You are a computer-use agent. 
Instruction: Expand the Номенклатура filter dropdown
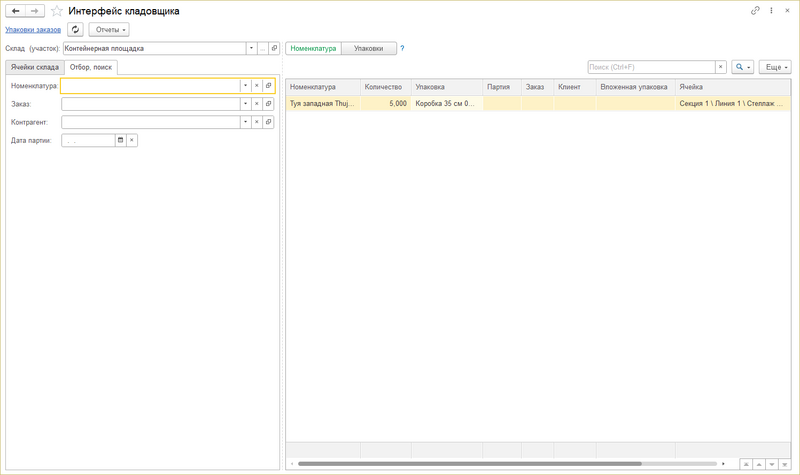tap(245, 86)
